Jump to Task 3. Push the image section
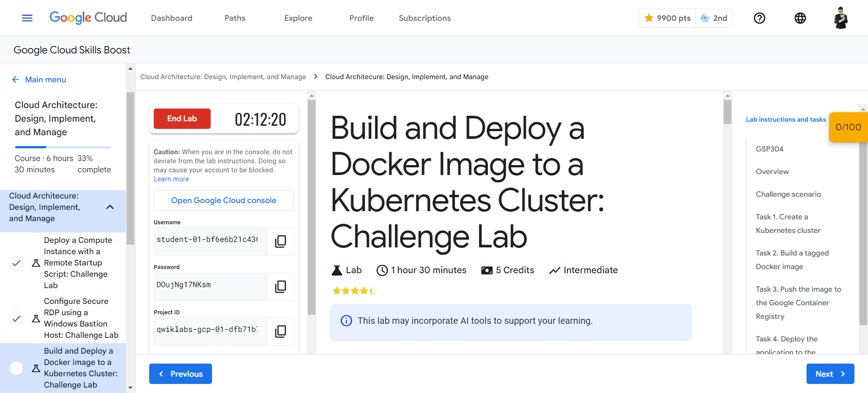Image resolution: width=868 pixels, height=393 pixels. click(x=798, y=303)
